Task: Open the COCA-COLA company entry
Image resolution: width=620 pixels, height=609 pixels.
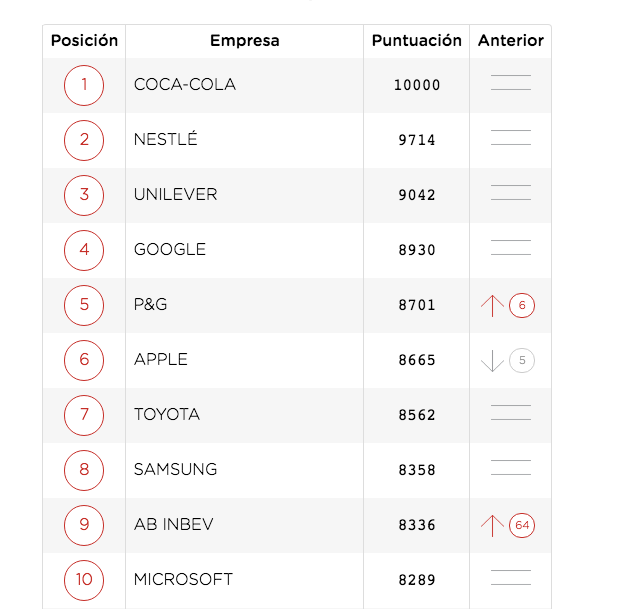Action: [x=185, y=85]
